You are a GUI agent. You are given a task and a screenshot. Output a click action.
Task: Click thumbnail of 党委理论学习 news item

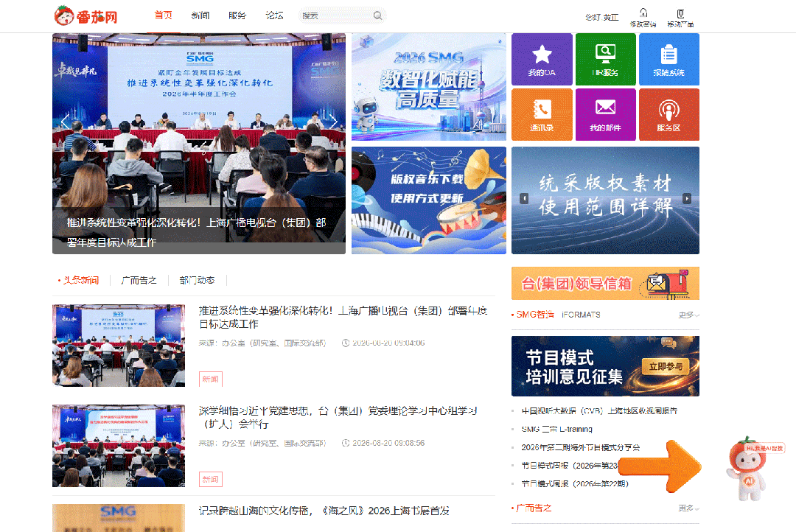coord(119,446)
